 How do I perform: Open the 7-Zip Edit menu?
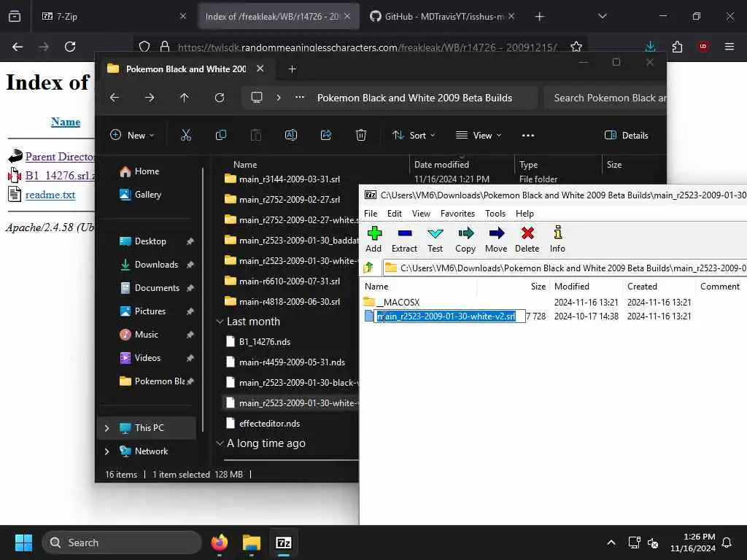click(x=394, y=214)
